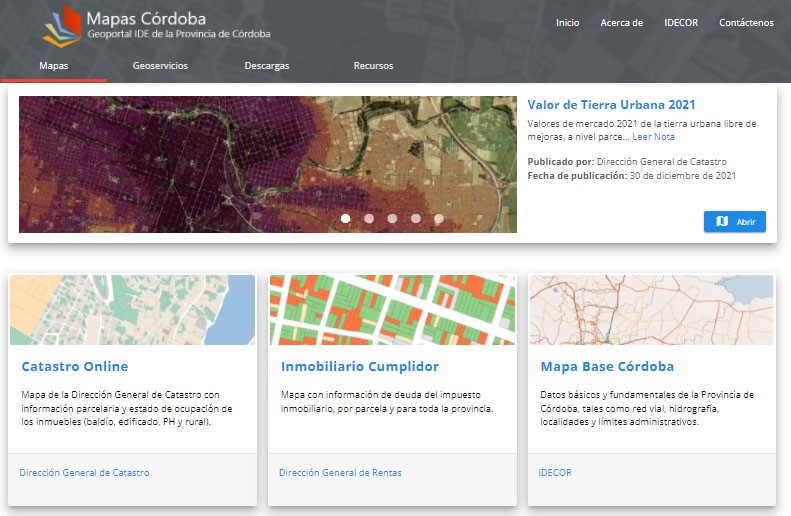Follow the Dirección General de Rentas link

[340, 473]
